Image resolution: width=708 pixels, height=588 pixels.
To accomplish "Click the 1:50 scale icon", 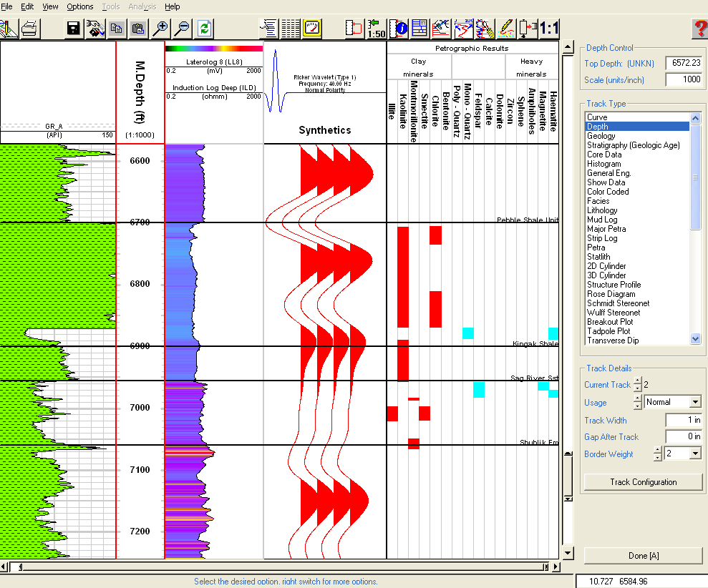I will [x=376, y=29].
